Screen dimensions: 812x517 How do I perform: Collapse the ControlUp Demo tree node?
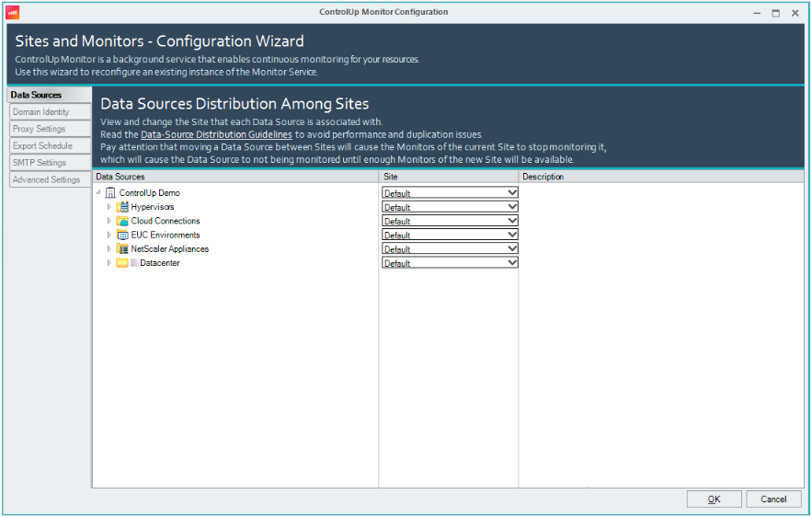[98, 192]
